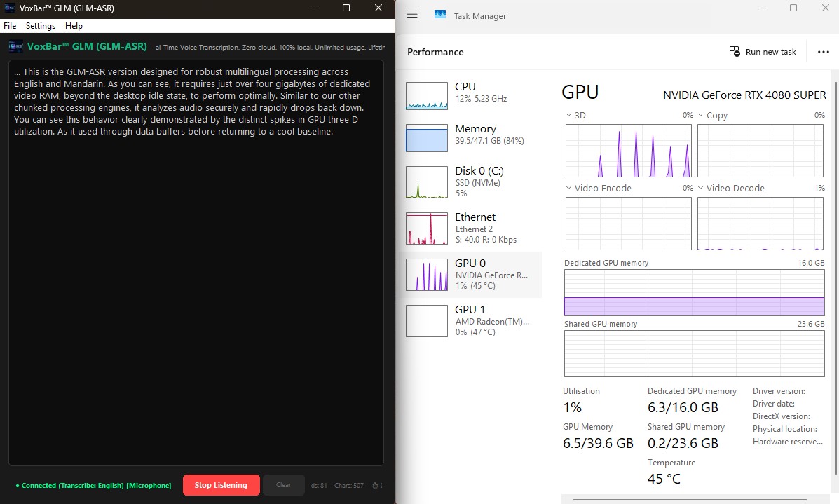This screenshot has height=504, width=839.
Task: Expand the 3D engine dropdown
Action: coord(568,114)
